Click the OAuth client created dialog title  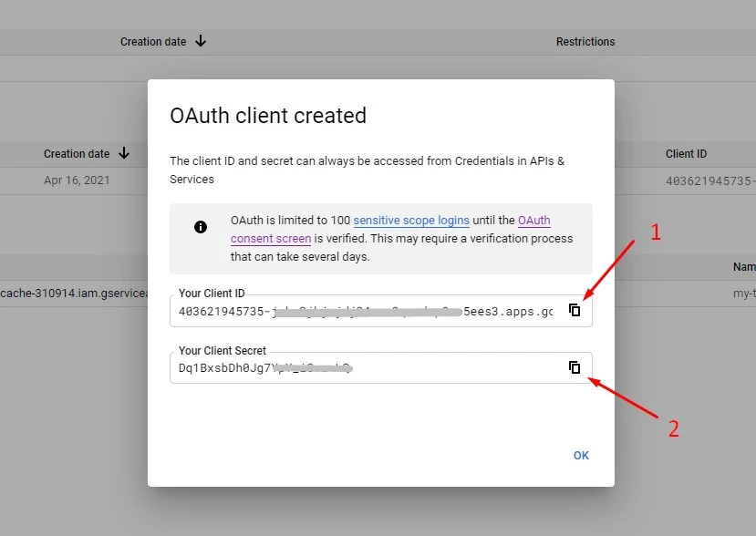click(268, 116)
